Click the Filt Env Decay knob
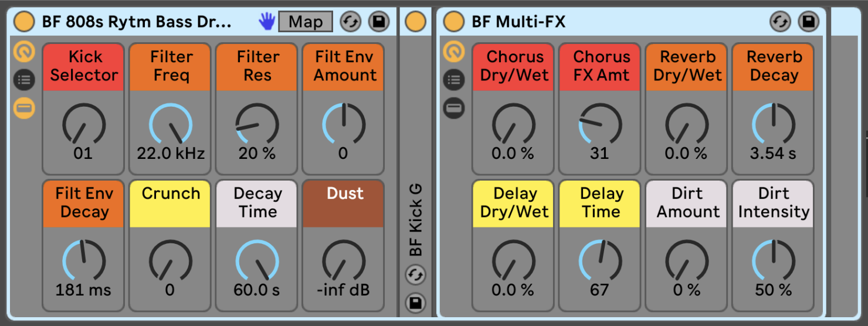The image size is (868, 326). coord(83,260)
